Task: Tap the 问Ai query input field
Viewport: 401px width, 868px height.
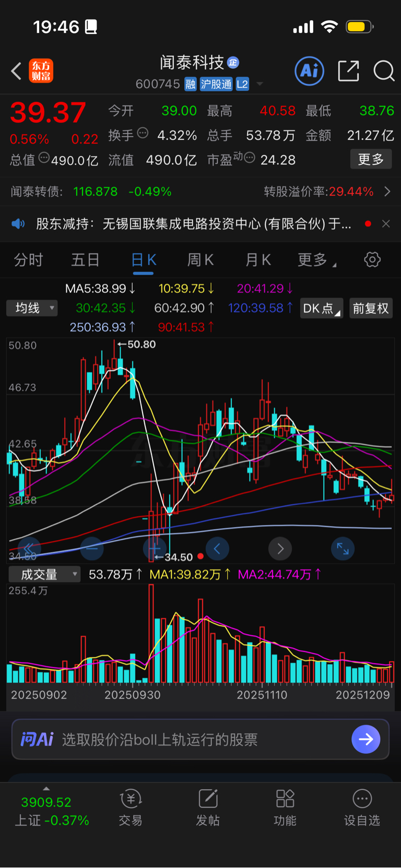Action: [x=200, y=739]
